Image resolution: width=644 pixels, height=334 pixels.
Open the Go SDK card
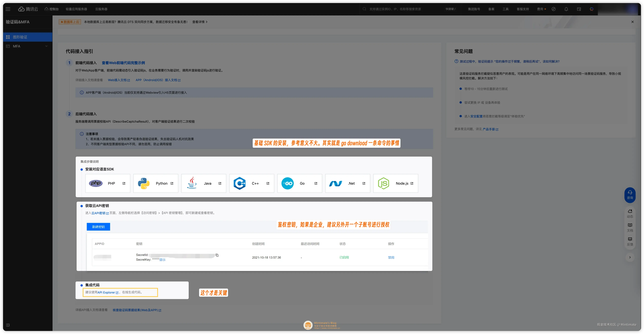(300, 183)
